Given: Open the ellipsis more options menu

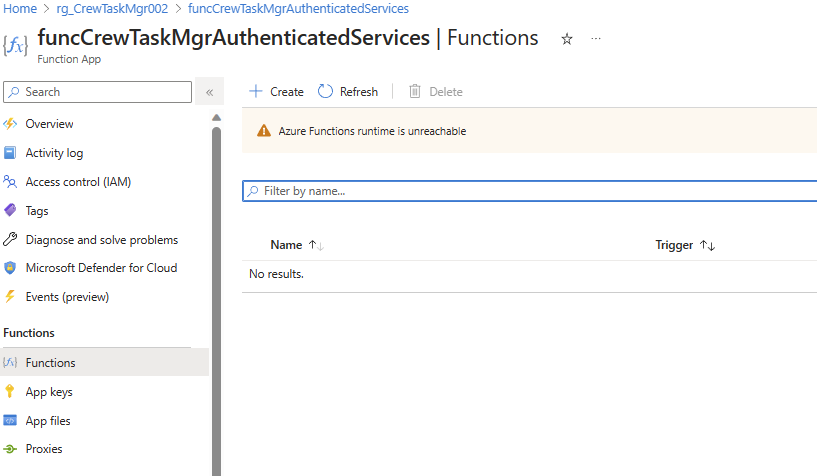Looking at the screenshot, I should [x=596, y=39].
